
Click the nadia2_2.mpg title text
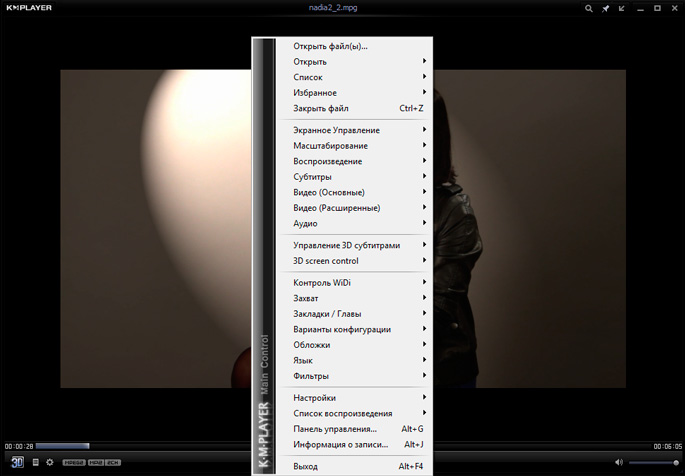[x=332, y=8]
